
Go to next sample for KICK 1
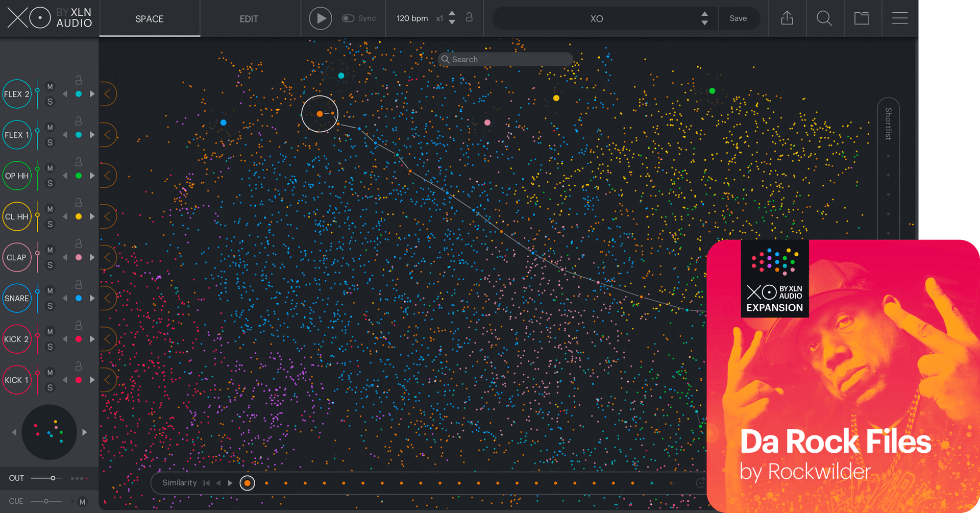(x=92, y=380)
